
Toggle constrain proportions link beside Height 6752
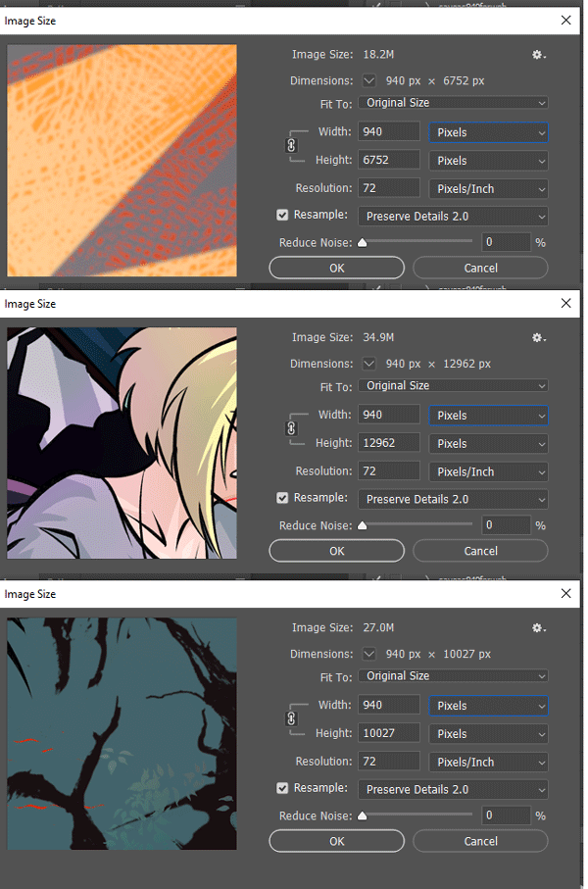point(290,145)
